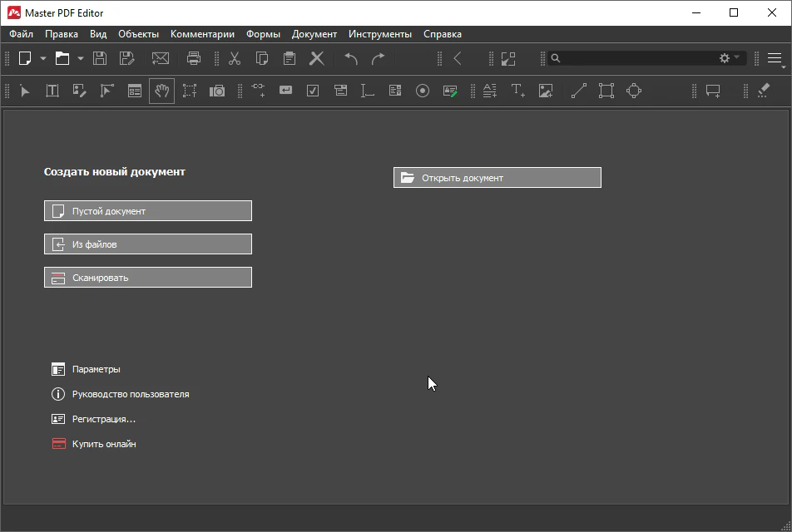This screenshot has height=532, width=792.
Task: Insert a button form field
Action: (x=286, y=91)
